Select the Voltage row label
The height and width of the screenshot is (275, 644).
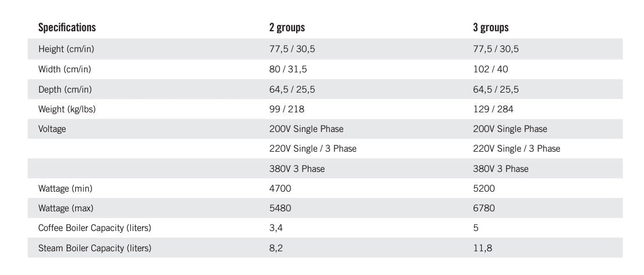coord(52,129)
